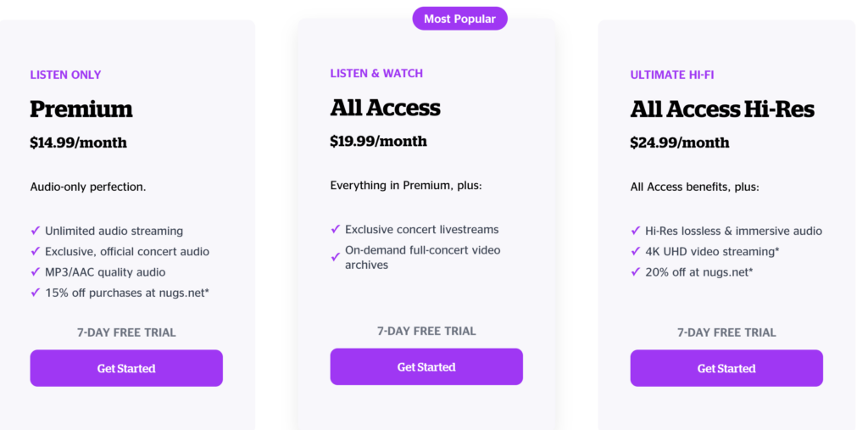Select Get Started under All Access Hi-Res
The image size is (868, 430).
pos(726,368)
